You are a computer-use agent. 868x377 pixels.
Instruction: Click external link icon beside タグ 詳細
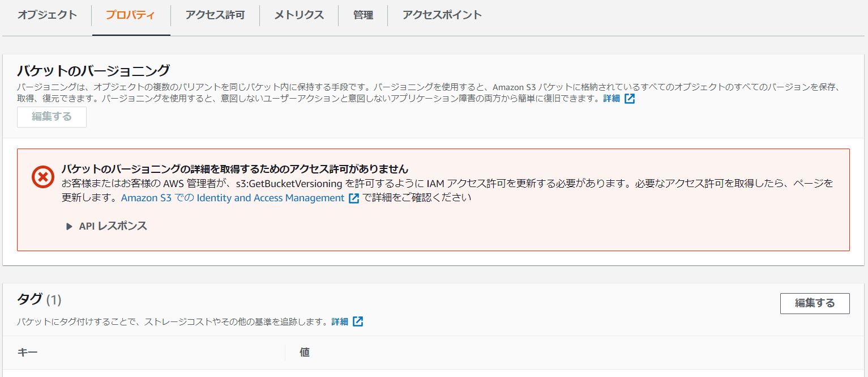tap(358, 321)
